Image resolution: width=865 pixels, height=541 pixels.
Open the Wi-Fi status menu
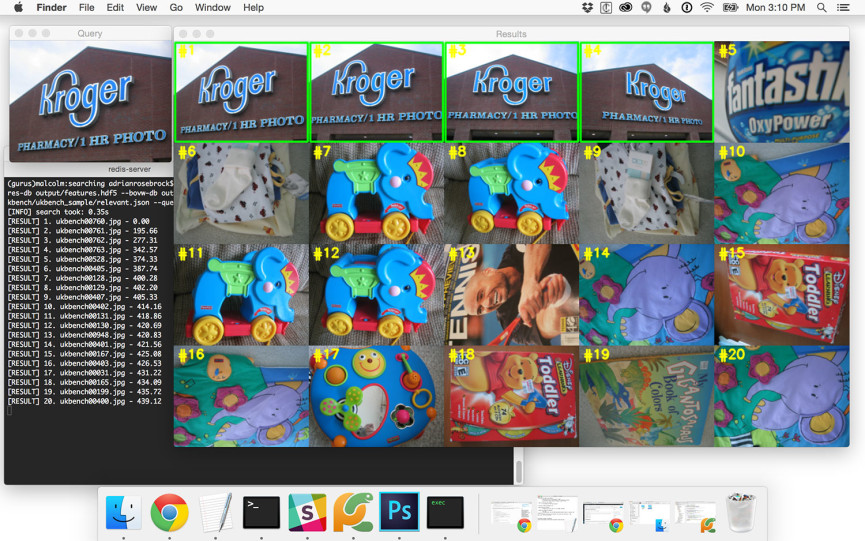(x=707, y=7)
